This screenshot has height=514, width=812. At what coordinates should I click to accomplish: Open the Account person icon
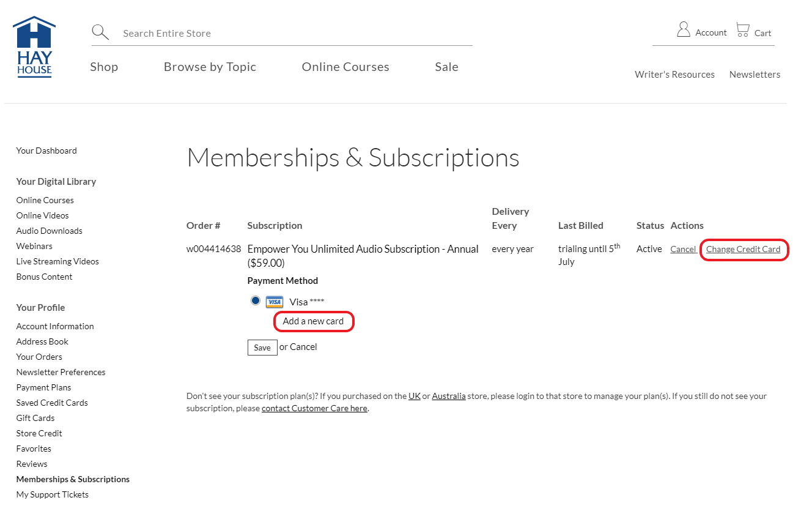pos(683,30)
